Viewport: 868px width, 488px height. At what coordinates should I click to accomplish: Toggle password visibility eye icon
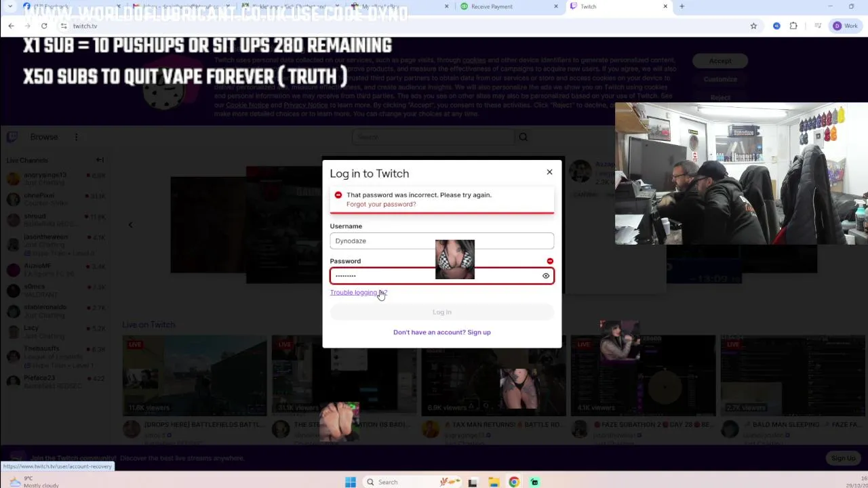point(546,276)
